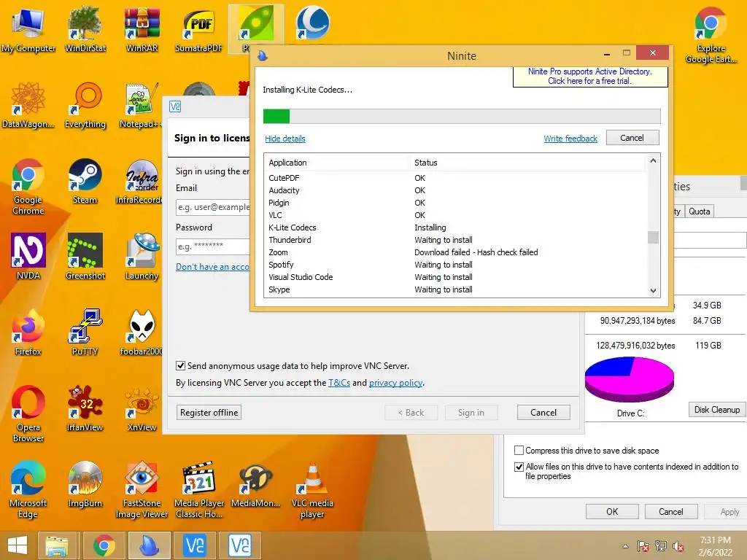The height and width of the screenshot is (560, 747).
Task: Open Opera Browser desktop icon
Action: [28, 414]
